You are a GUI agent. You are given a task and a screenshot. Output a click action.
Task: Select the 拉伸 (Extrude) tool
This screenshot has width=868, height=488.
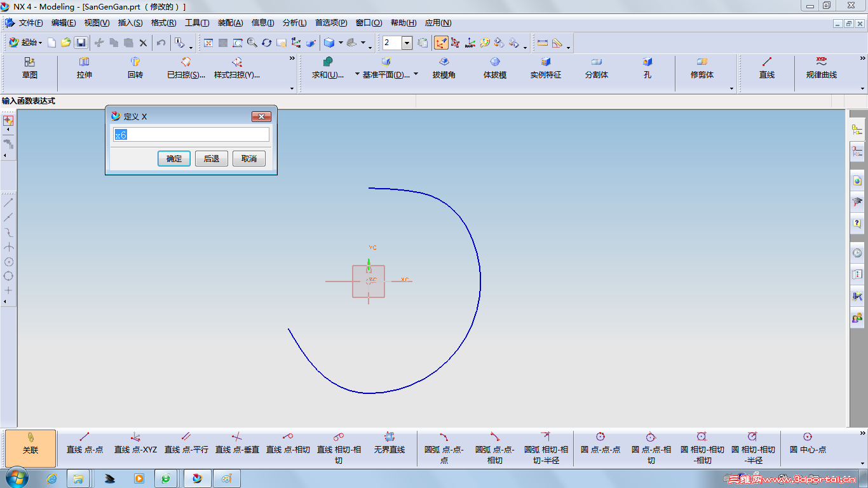[85, 68]
